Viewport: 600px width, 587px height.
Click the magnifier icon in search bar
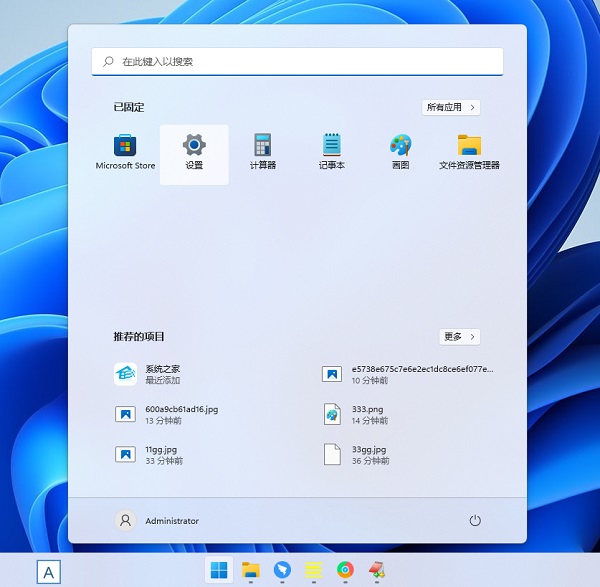point(108,61)
